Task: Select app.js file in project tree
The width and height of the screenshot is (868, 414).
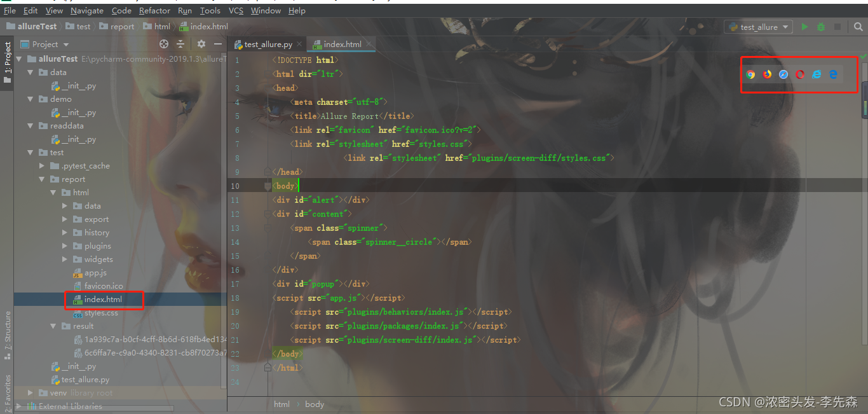Action: click(90, 273)
